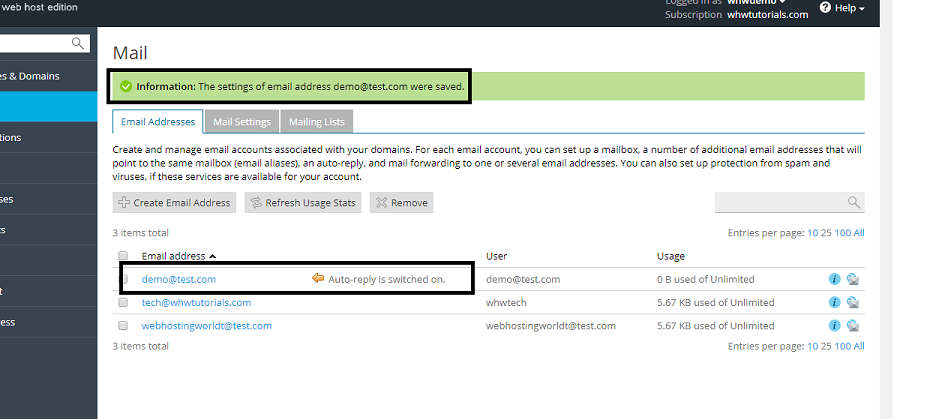Click the email list search input field
The image size is (948, 419).
point(780,203)
